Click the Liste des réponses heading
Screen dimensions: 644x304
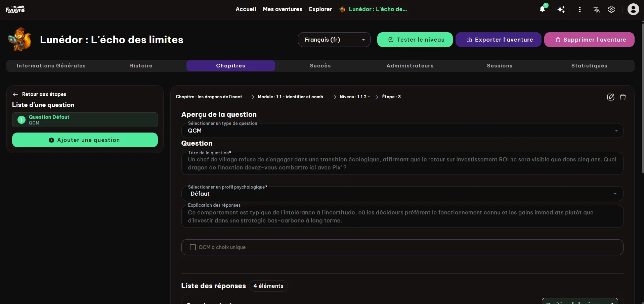pos(213,286)
